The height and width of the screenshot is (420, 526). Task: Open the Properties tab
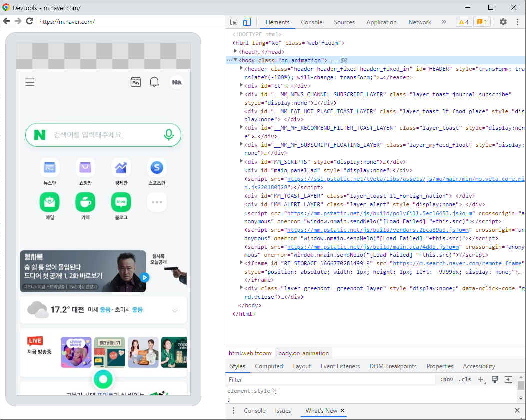tap(440, 366)
